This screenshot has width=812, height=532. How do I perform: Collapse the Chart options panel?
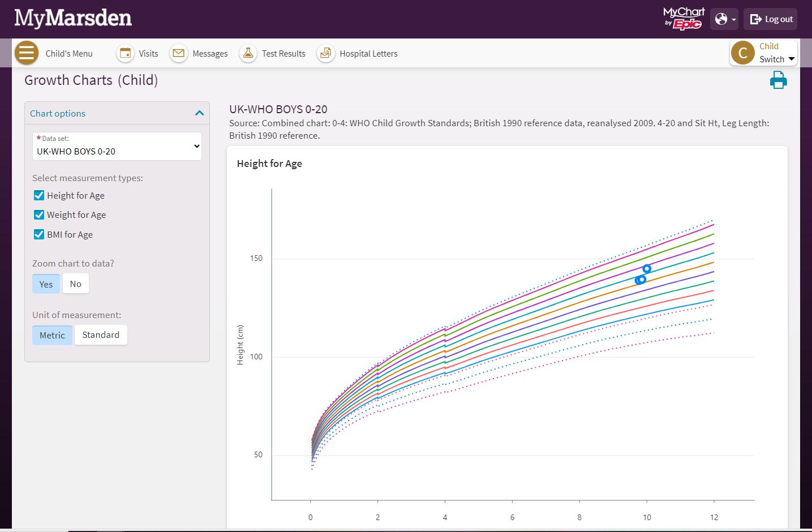coord(199,113)
